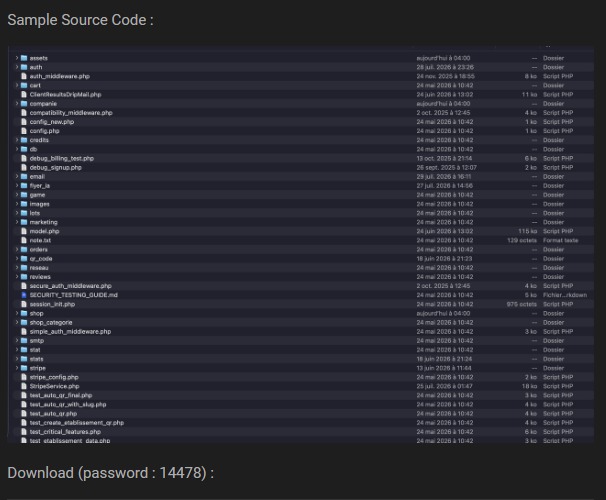Select the debug_signup.php file name

coord(56,167)
